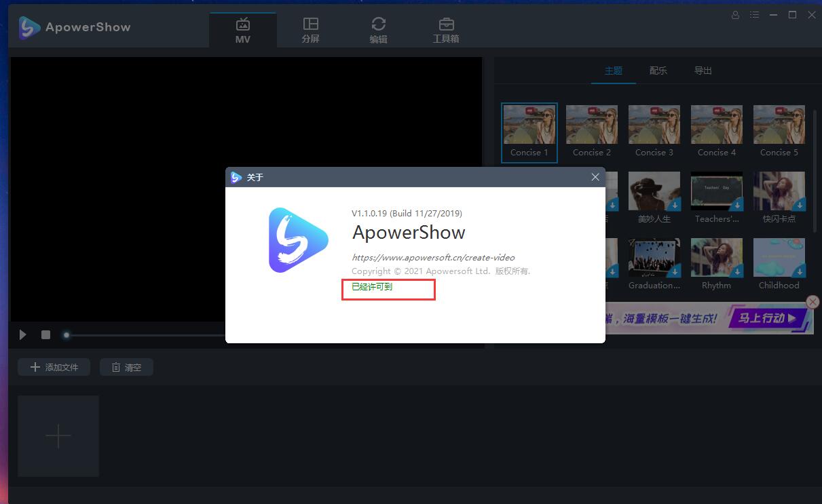Viewport: 822px width, 504px height.
Task: Switch to the 配乐 music tab
Action: tap(658, 71)
